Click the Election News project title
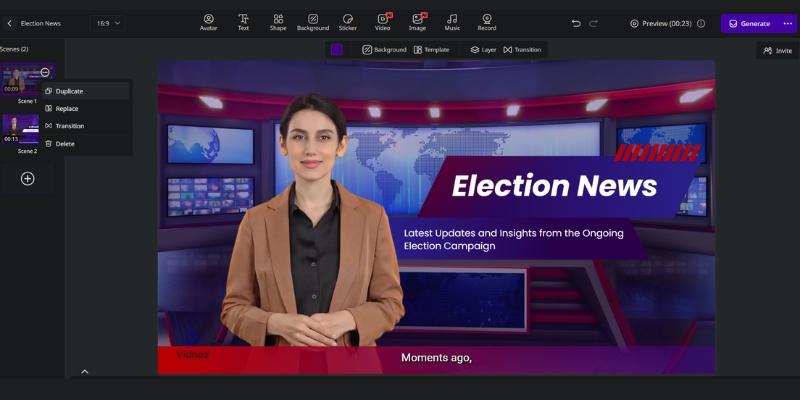Screen dimensions: 800x400 pyautogui.click(x=41, y=23)
